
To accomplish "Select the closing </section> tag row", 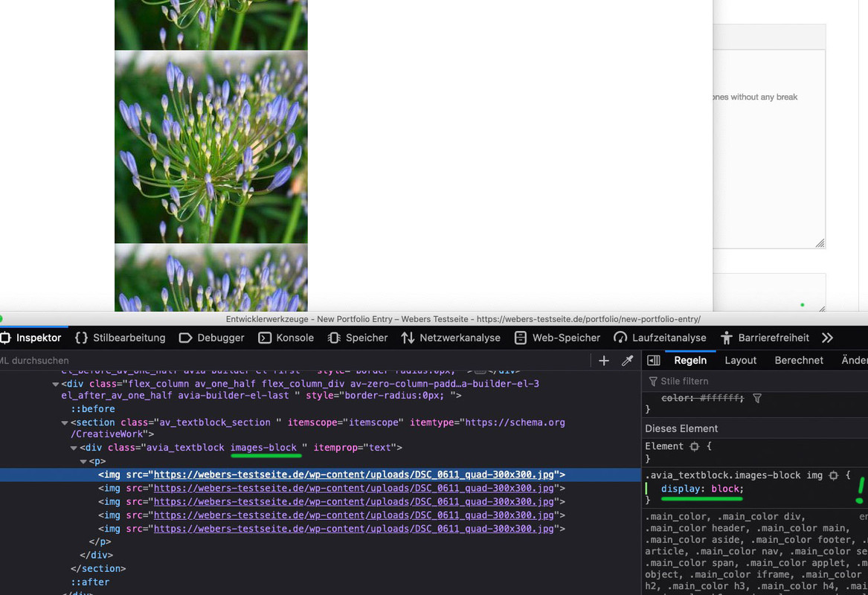I will [98, 568].
